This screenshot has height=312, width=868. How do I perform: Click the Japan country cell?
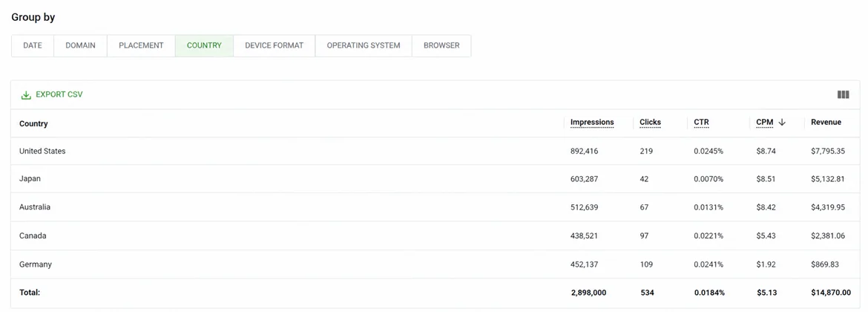coord(30,179)
